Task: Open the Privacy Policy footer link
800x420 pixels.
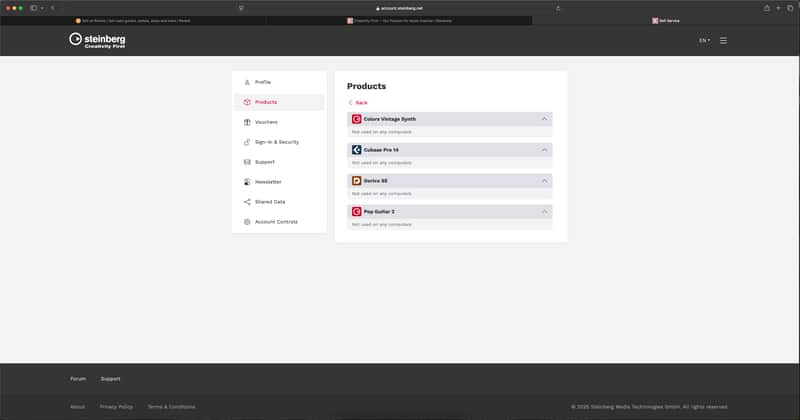Action: tap(116, 407)
